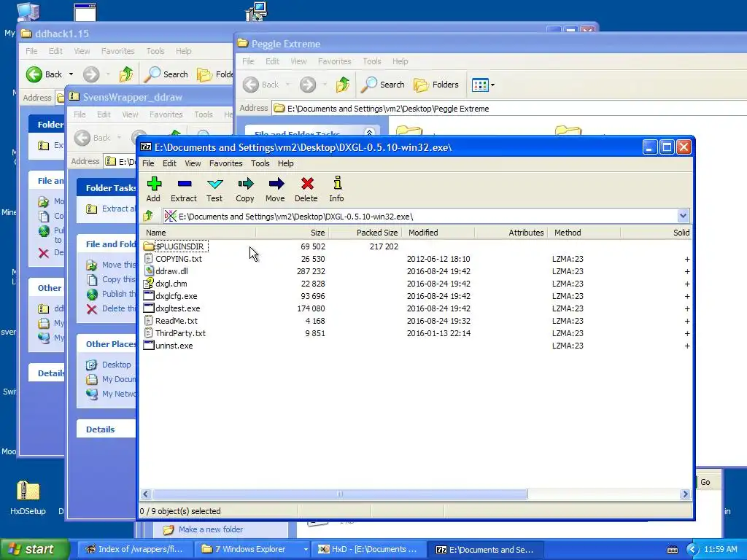Select the $PLUGINSDIR folder
The width and height of the screenshot is (747, 560).
[x=175, y=246]
